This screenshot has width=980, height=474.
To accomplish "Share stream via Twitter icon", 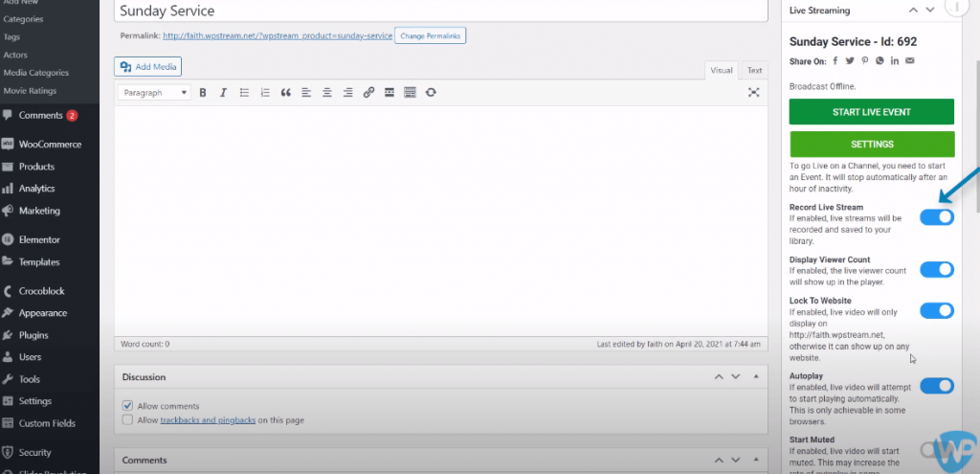I will (850, 61).
